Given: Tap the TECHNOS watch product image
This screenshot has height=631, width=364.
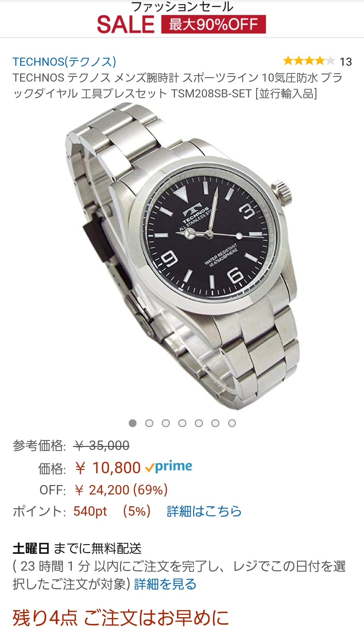Looking at the screenshot, I should pos(182,256).
